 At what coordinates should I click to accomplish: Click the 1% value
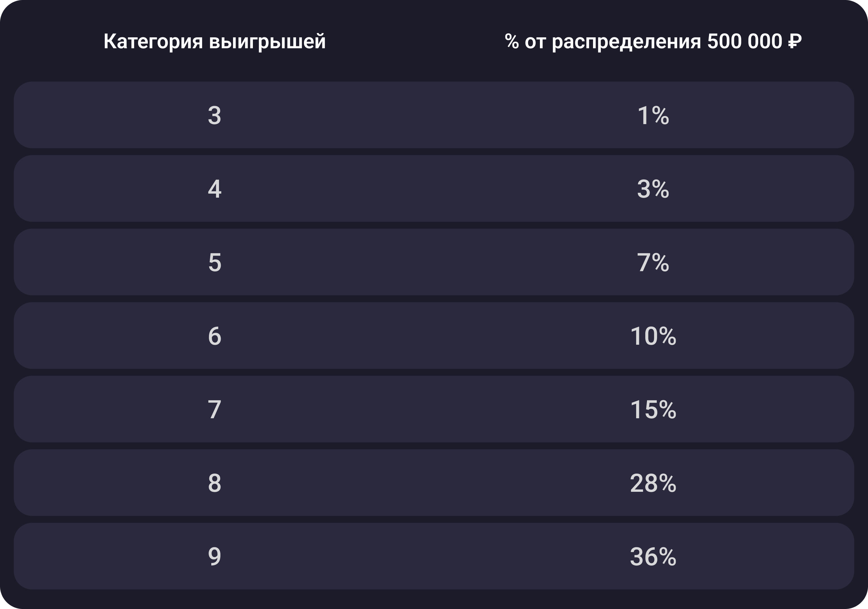[653, 115]
